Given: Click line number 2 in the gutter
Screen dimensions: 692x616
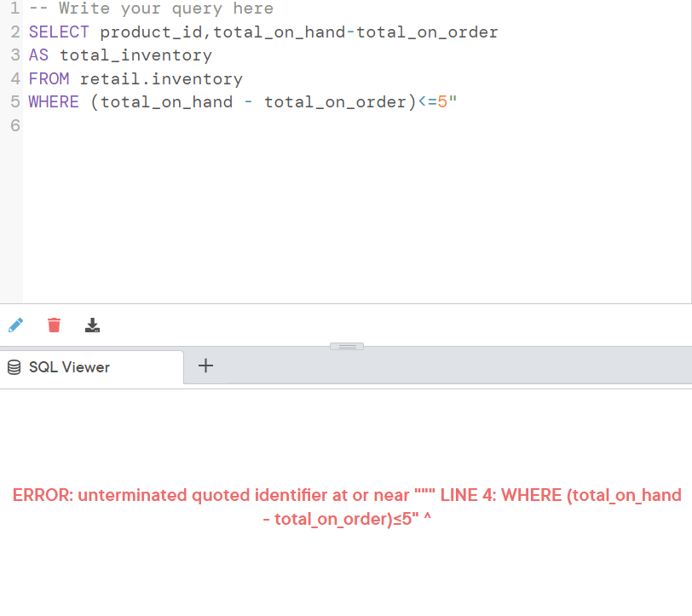Looking at the screenshot, I should pos(14,32).
